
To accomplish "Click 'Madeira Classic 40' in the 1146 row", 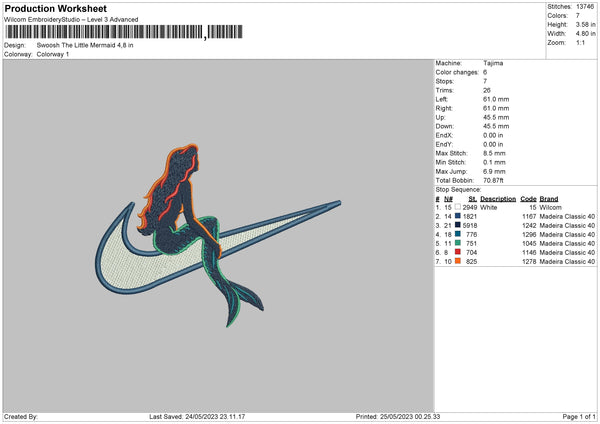I will 567,253.
